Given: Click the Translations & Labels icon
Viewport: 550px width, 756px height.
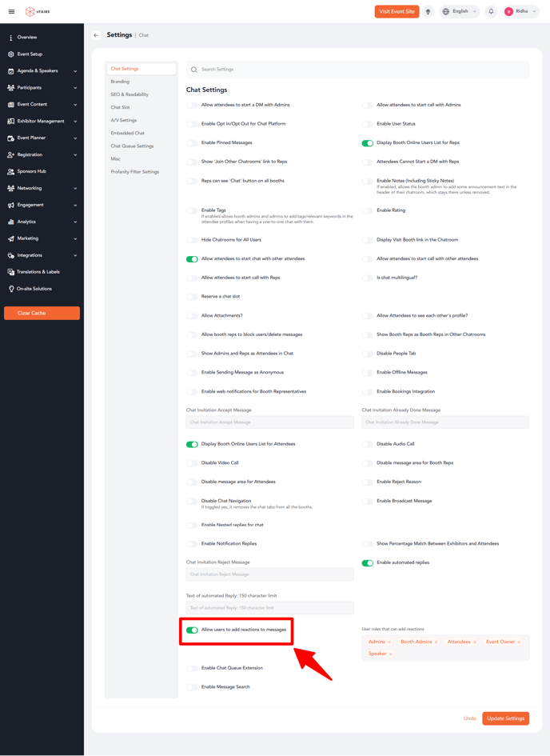Looking at the screenshot, I should tap(10, 272).
